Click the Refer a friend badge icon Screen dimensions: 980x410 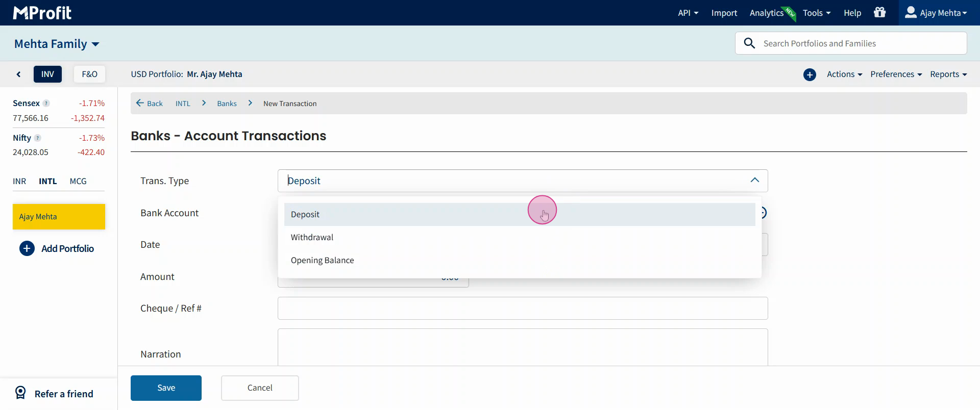[x=20, y=393]
